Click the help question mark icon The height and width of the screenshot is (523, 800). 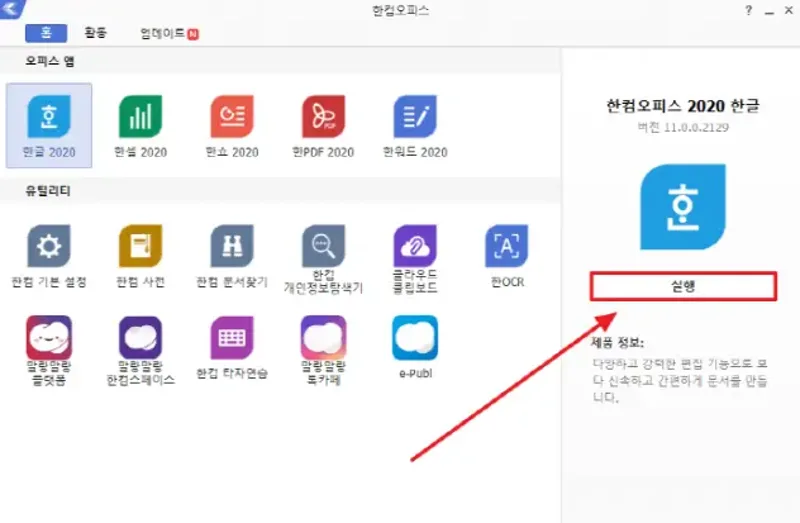[748, 10]
